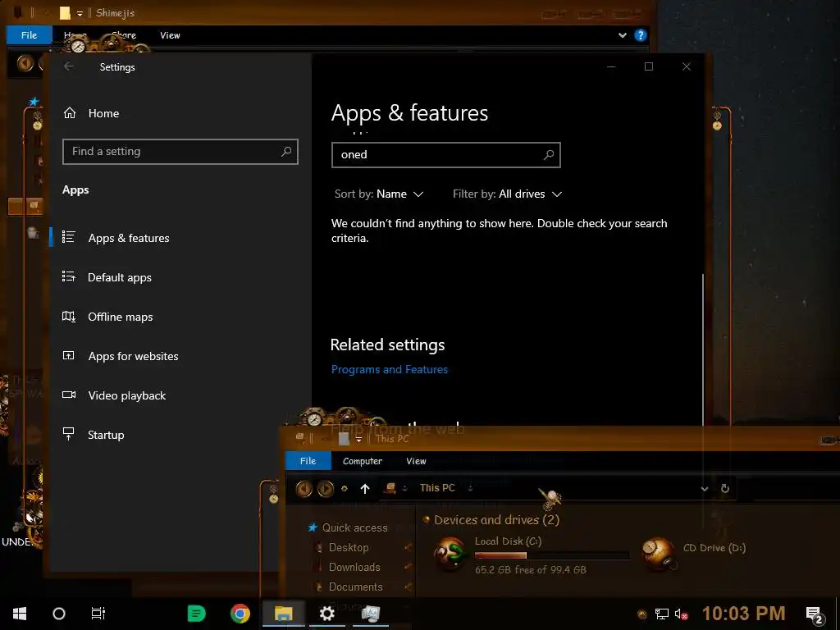Refresh the This PC window
Image resolution: width=840 pixels, height=630 pixels.
[725, 489]
